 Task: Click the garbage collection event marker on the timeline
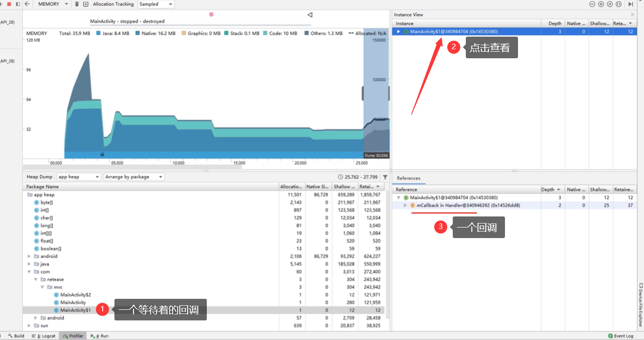[x=102, y=155]
